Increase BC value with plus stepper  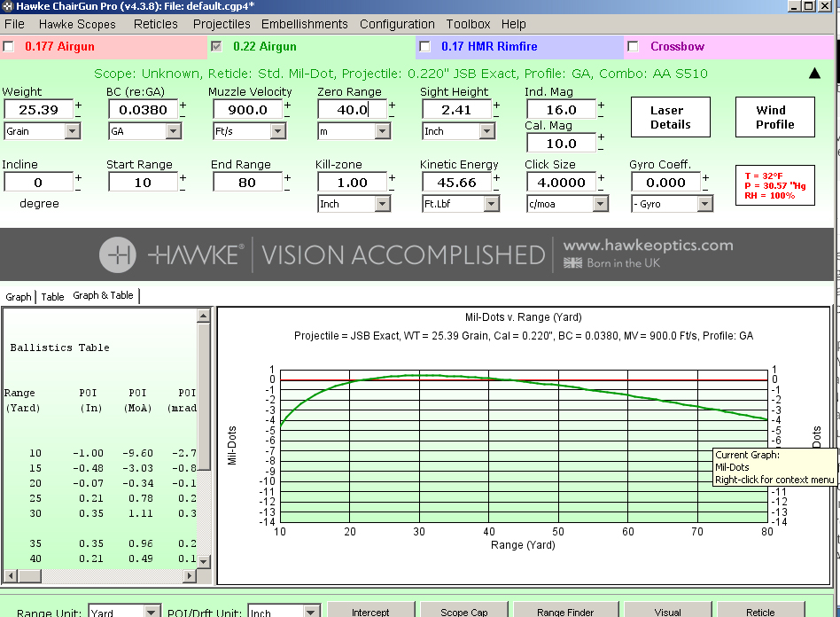coord(183,105)
